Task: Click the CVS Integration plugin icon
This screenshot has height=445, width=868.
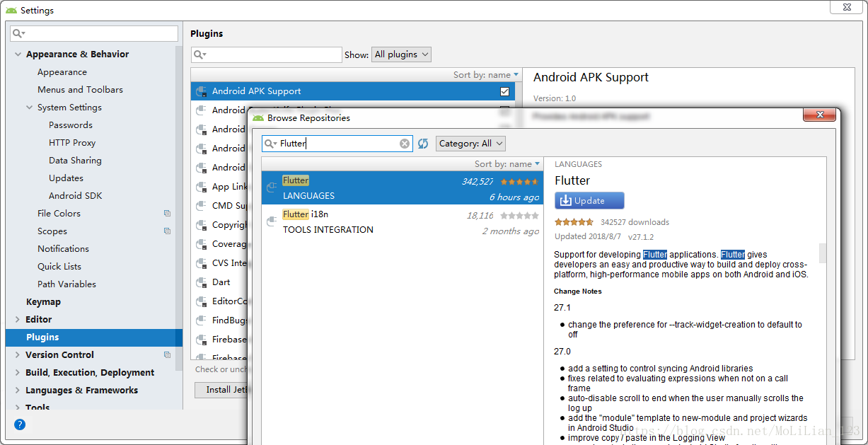Action: pos(201,263)
